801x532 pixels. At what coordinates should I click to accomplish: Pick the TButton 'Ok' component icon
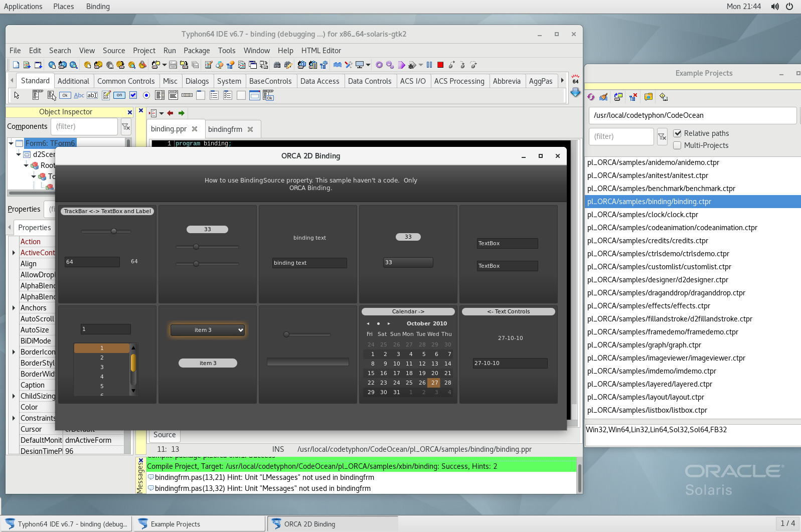point(65,95)
